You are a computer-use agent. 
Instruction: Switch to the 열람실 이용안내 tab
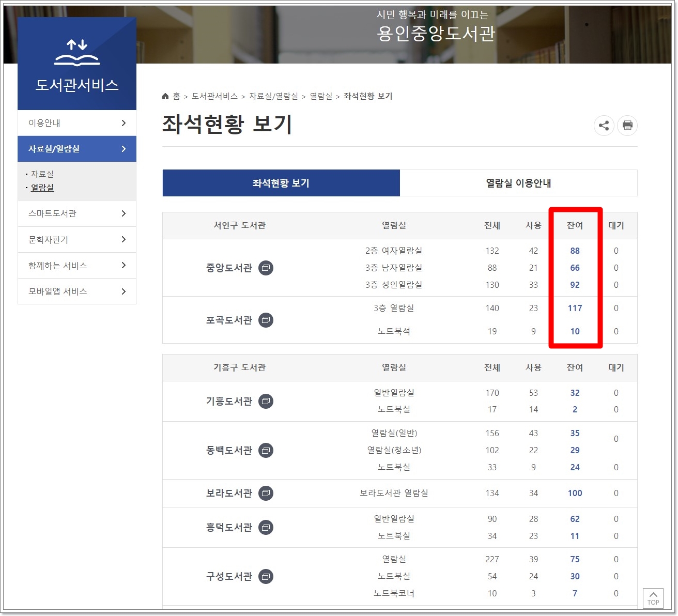click(x=519, y=183)
